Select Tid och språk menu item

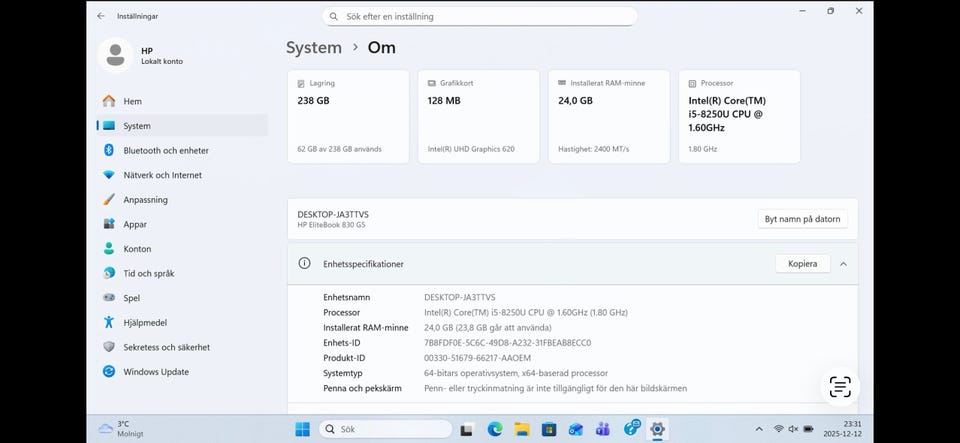pyautogui.click(x=148, y=273)
